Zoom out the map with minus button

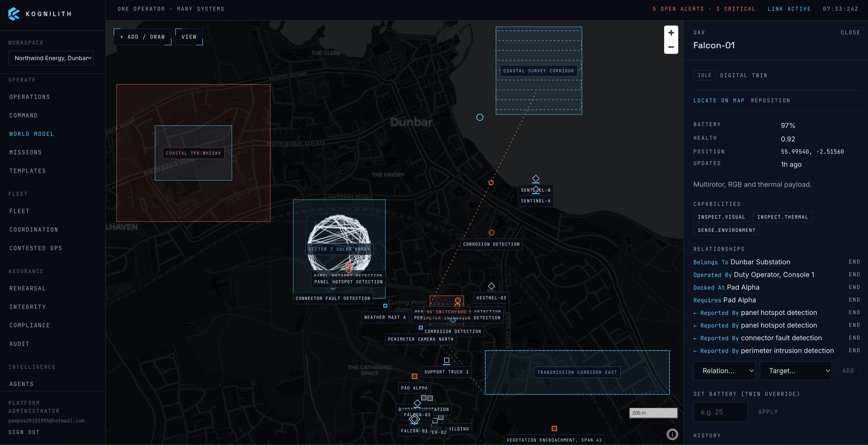point(671,47)
